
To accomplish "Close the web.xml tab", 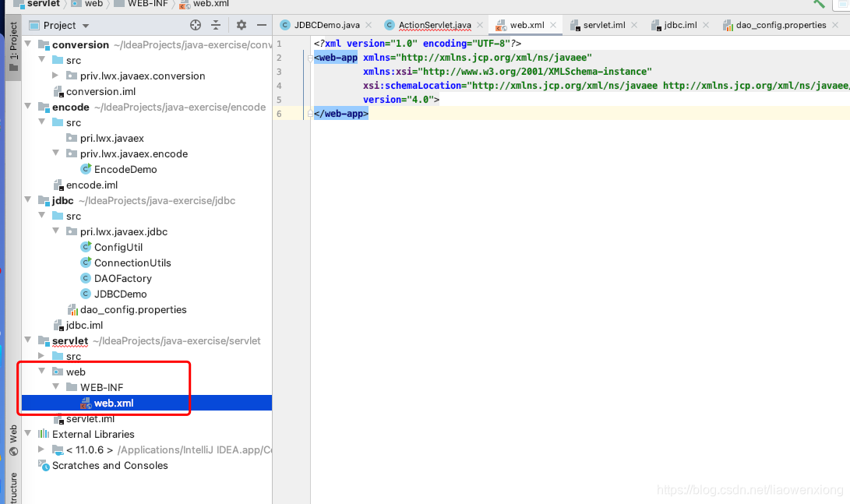I will click(553, 25).
